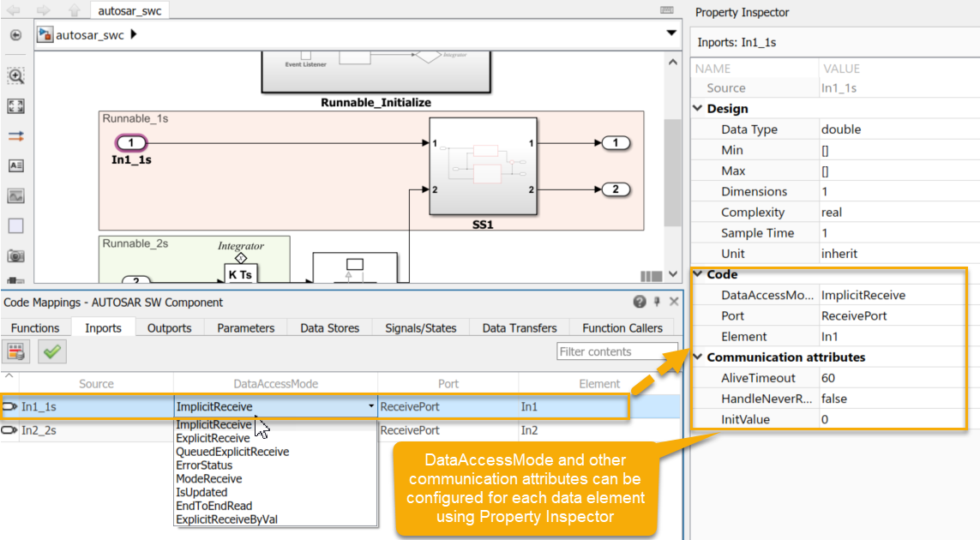Open the AUTOSAR dictionary icon in Code Mappings
This screenshot has width=980, height=540.
pos(15,351)
